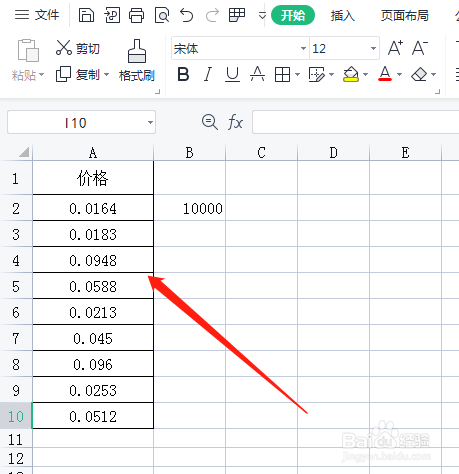Increase font size with A+ icon
459x474 pixels.
[395, 48]
